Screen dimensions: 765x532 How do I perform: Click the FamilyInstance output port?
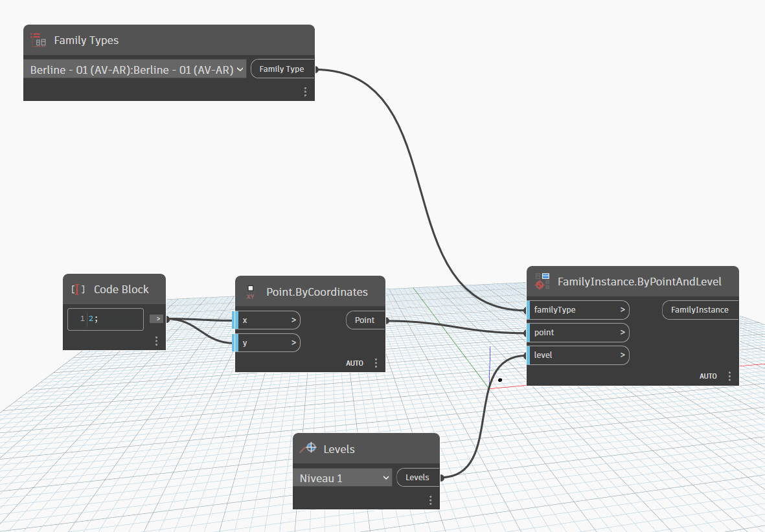tap(699, 310)
